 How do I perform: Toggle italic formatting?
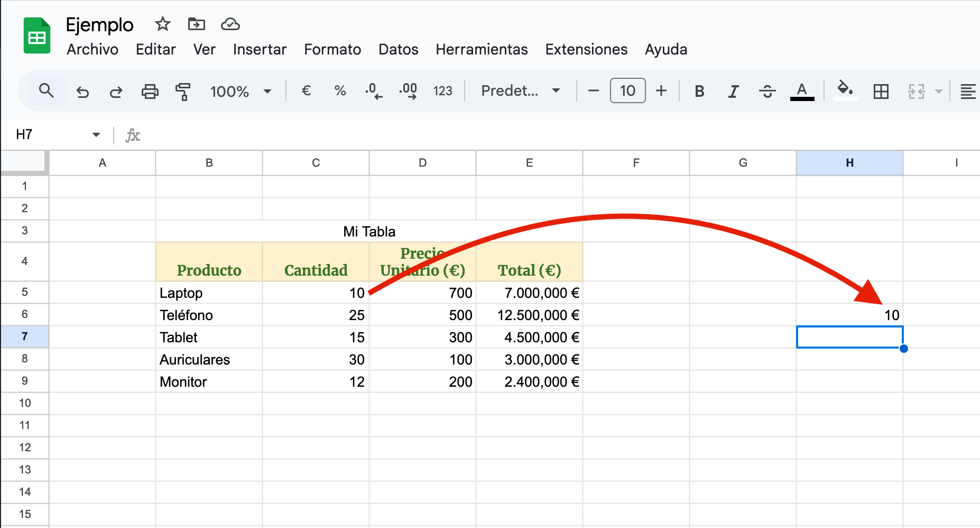(x=733, y=92)
